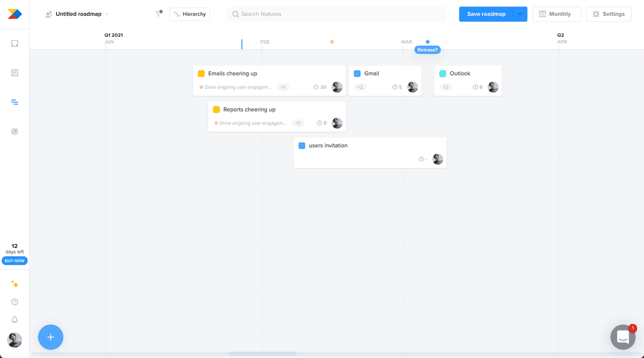Select the active timeline view icon in sidebar
This screenshot has width=644, height=358.
click(14, 102)
